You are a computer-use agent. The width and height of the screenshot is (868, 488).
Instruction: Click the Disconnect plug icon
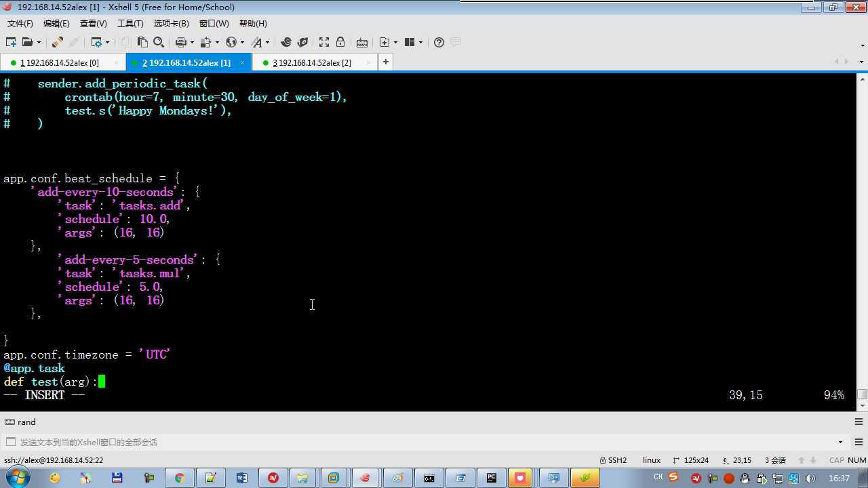pos(58,42)
